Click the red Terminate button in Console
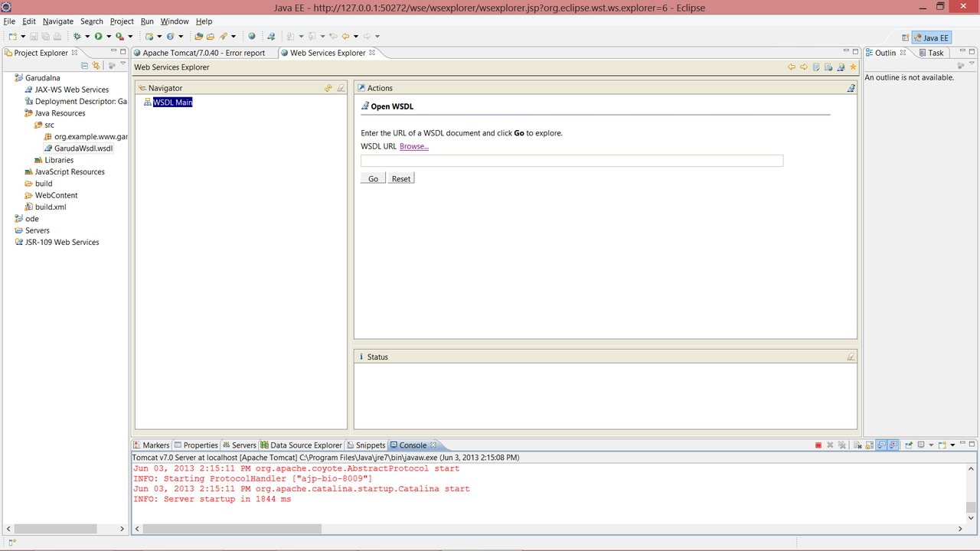The width and height of the screenshot is (980, 551). (x=818, y=445)
